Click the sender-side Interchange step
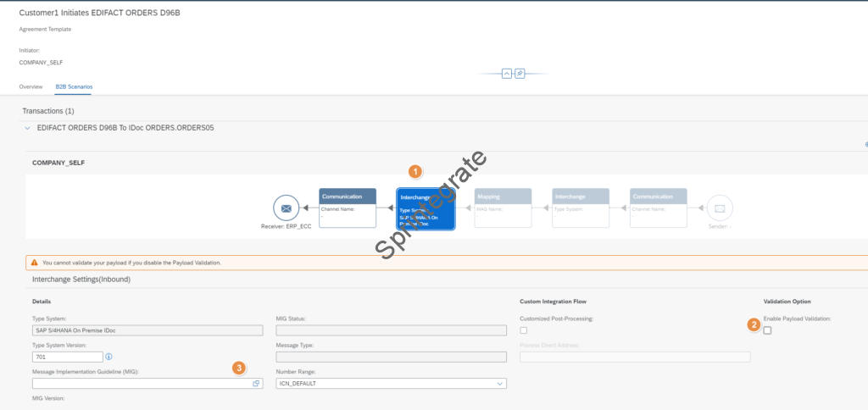The height and width of the screenshot is (410, 868). (580, 208)
